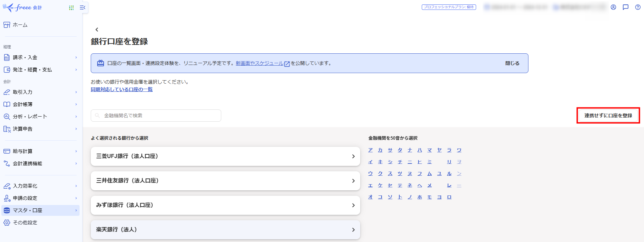Open the その他設定 menu item
This screenshot has width=644, height=242.
pyautogui.click(x=25, y=223)
